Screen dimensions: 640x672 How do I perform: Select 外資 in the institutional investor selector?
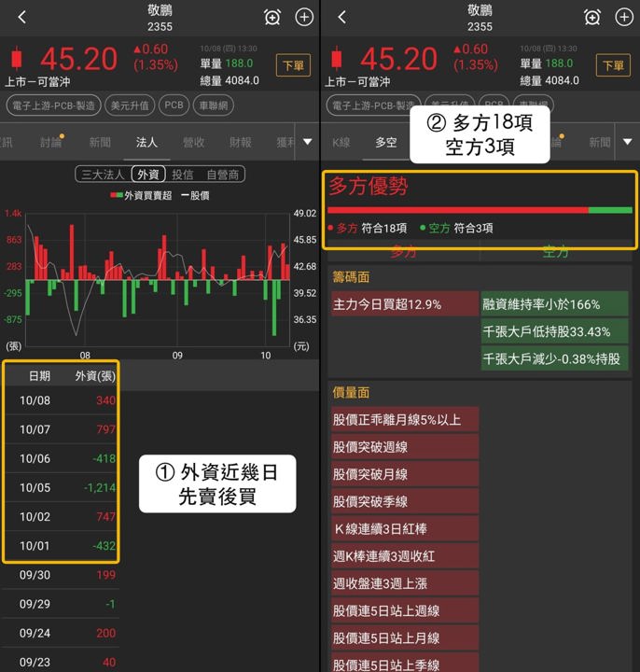(x=148, y=175)
